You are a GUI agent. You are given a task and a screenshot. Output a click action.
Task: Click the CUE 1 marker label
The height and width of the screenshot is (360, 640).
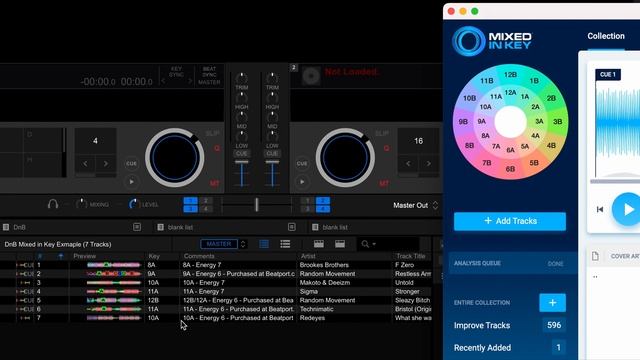pyautogui.click(x=608, y=74)
